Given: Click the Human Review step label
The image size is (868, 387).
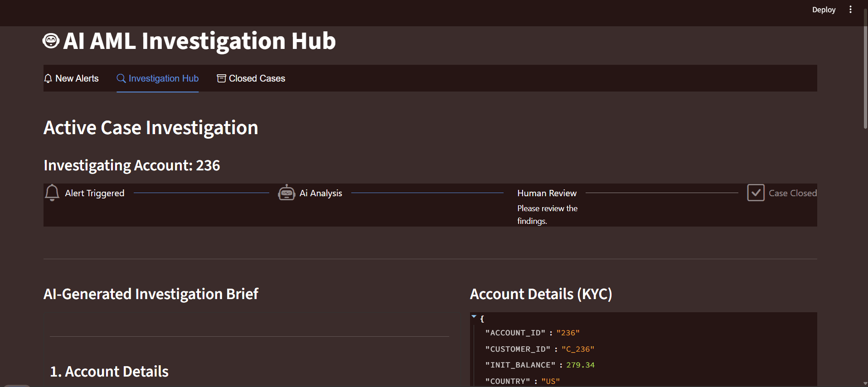Looking at the screenshot, I should 547,193.
